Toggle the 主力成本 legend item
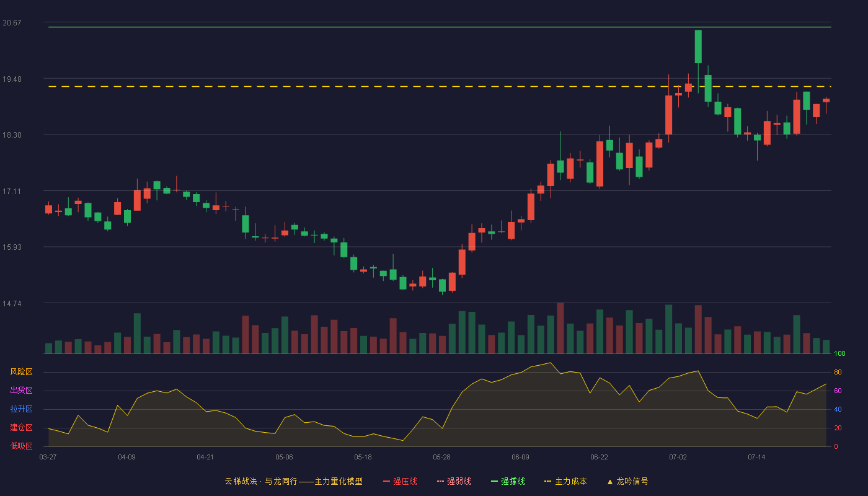The width and height of the screenshot is (868, 496). (x=565, y=481)
